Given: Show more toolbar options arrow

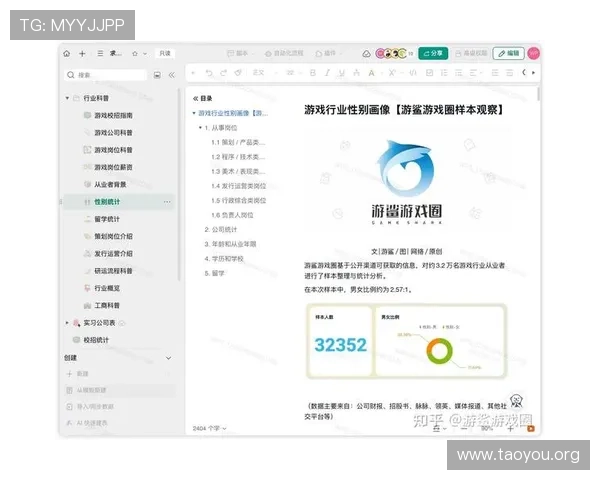Looking at the screenshot, I should pos(533,73).
